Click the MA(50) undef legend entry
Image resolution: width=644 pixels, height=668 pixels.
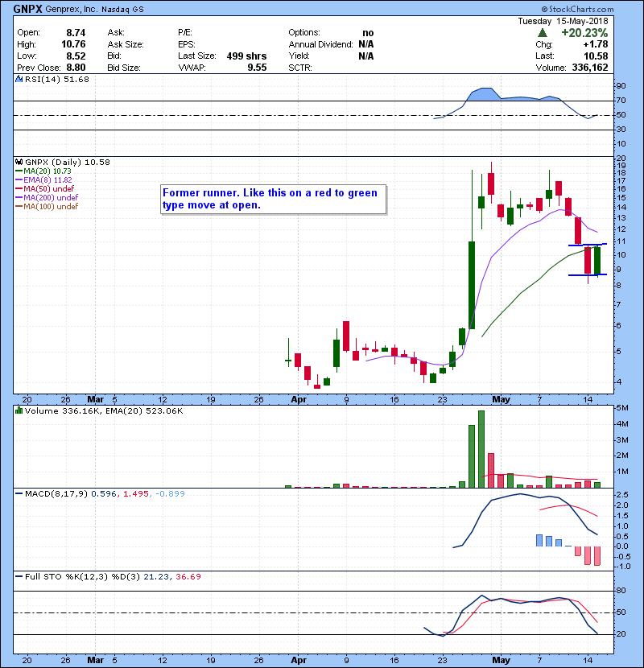click(44, 188)
